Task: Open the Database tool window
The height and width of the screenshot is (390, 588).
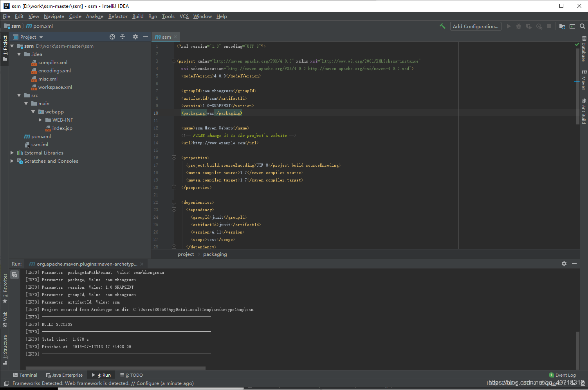Action: pos(584,49)
